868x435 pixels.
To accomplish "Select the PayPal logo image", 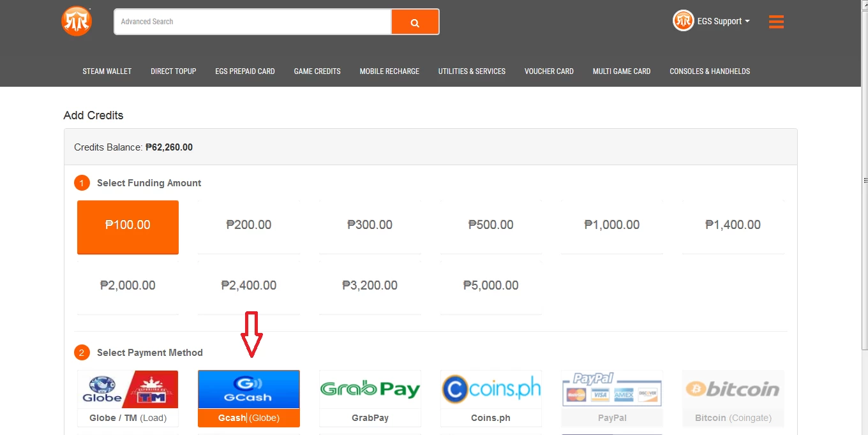I will click(612, 389).
